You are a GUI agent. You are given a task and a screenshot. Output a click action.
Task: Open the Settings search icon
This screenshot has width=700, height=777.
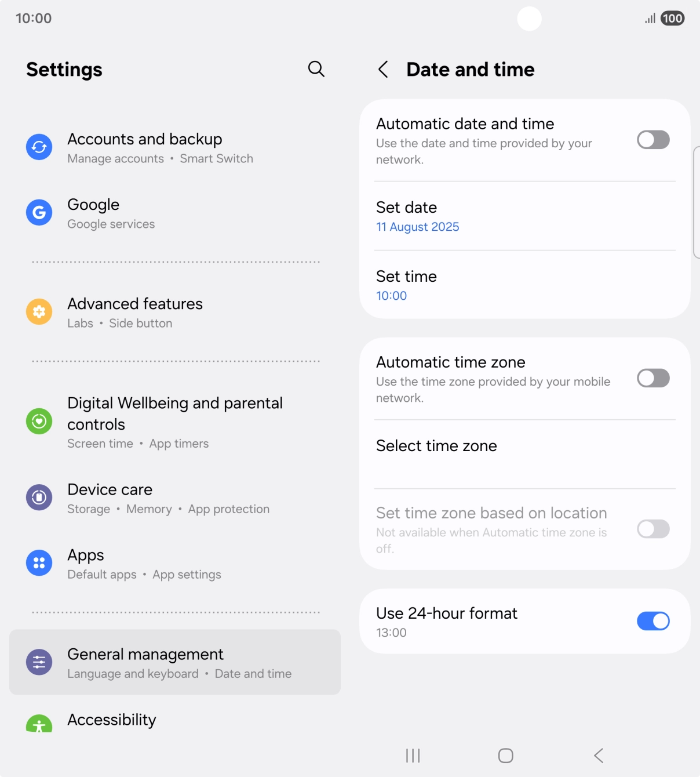point(316,69)
